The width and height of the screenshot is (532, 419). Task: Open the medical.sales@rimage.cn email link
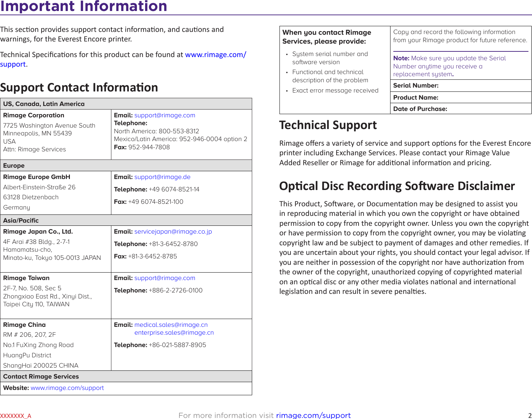click(x=171, y=325)
